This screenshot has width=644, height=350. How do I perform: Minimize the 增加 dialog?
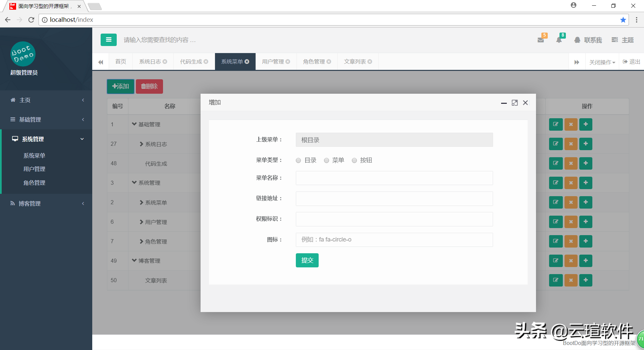504,103
